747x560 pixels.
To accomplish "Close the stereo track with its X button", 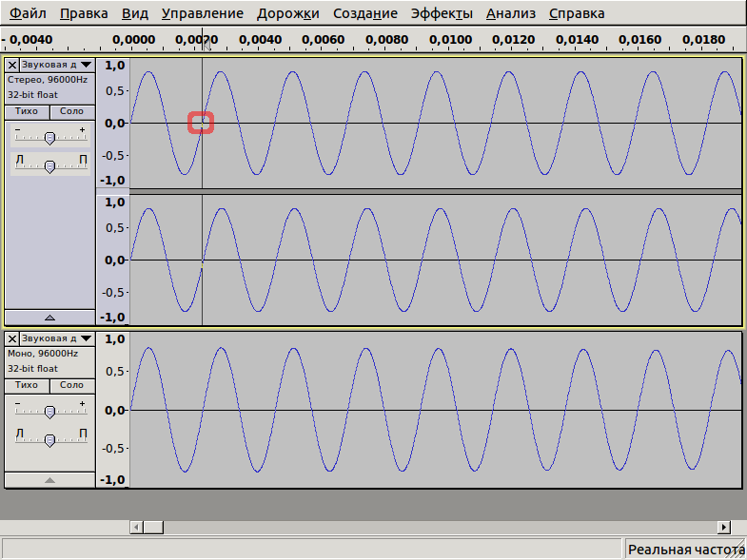I will point(11,65).
